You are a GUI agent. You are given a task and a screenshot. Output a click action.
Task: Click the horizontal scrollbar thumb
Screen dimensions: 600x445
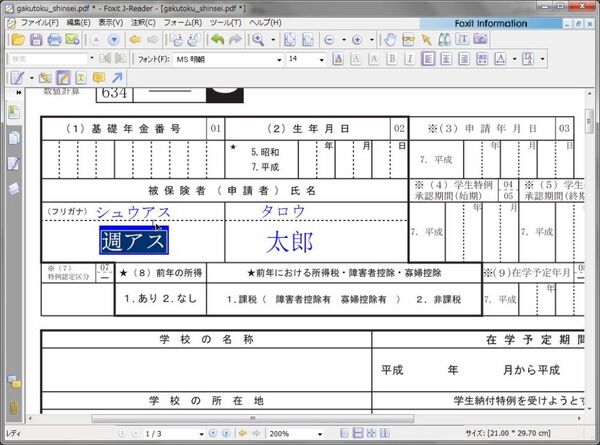click(x=253, y=419)
